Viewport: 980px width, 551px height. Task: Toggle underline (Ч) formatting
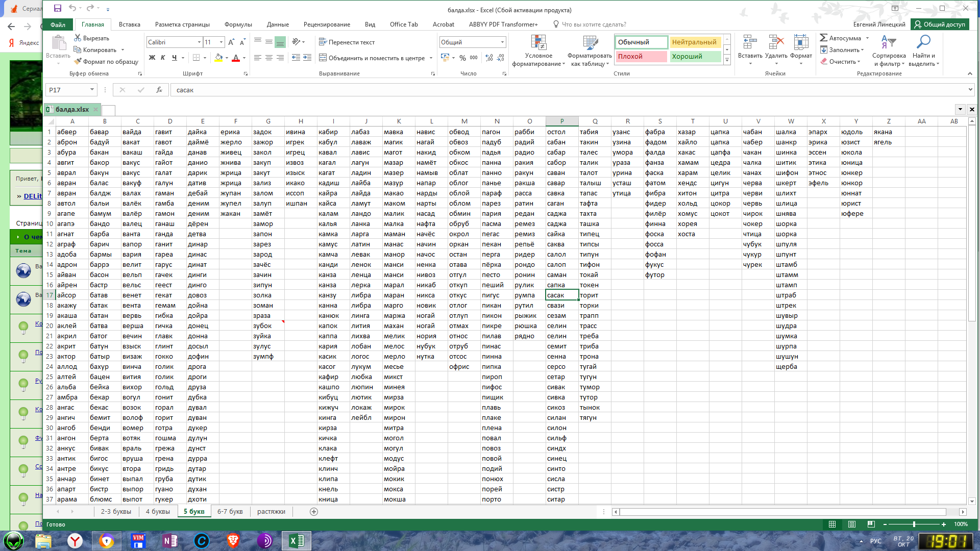point(175,58)
